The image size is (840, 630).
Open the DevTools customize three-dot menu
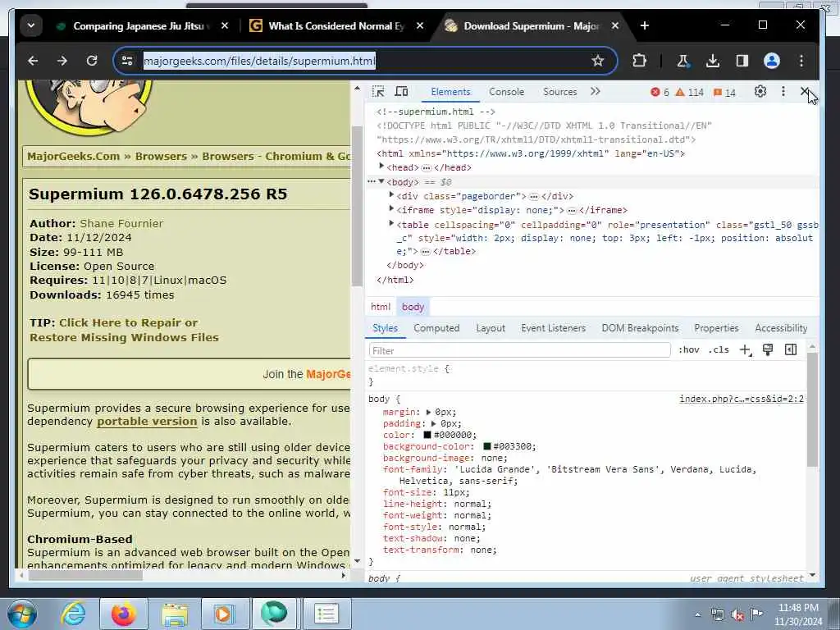[783, 92]
